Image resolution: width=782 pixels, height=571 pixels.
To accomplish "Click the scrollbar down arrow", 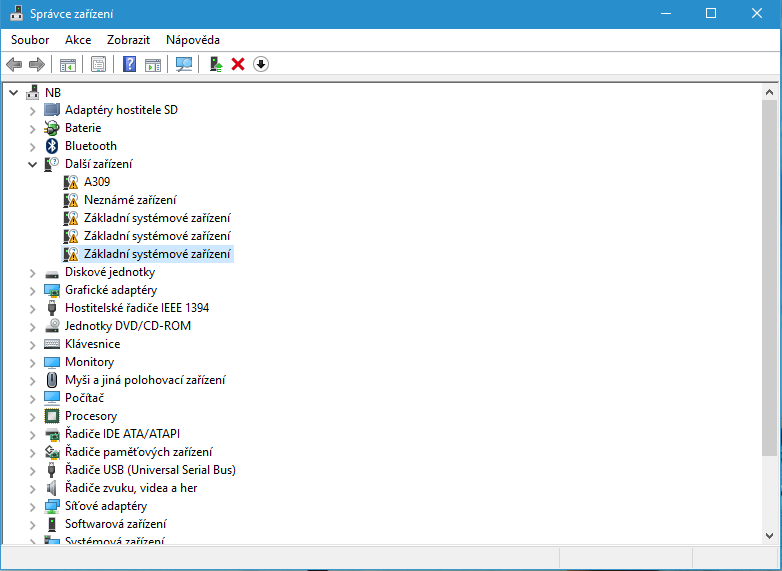I will click(x=769, y=536).
